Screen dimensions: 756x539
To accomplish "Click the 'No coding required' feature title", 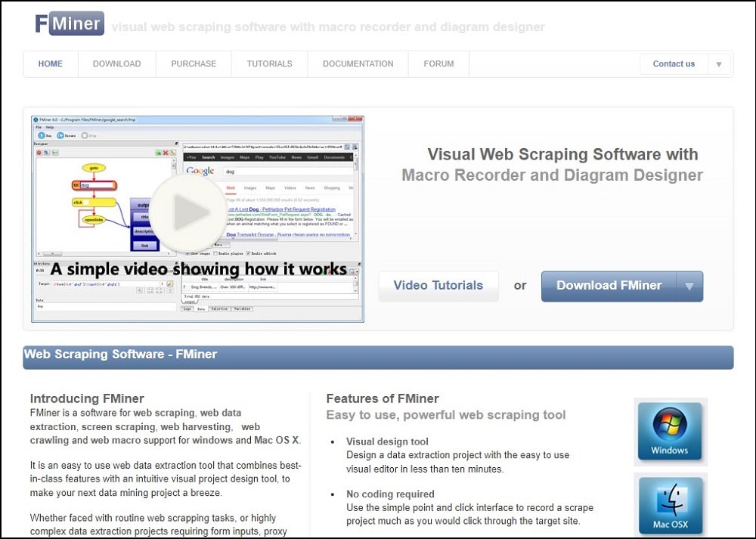I will pyautogui.click(x=390, y=494).
